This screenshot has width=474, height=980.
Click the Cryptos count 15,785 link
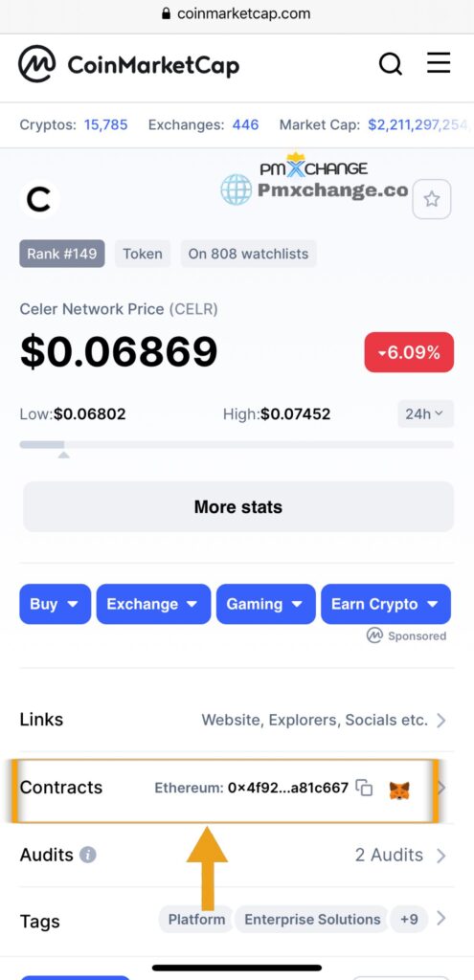[x=105, y=125]
